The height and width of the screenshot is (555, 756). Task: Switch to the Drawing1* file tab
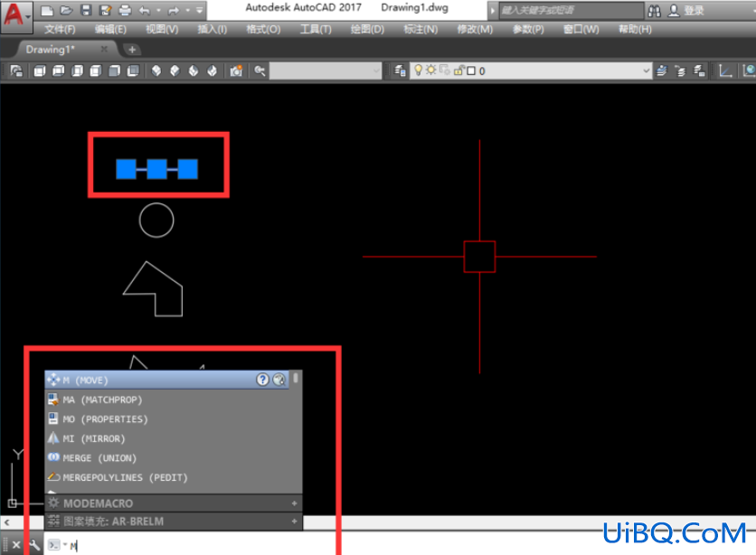pyautogui.click(x=50, y=49)
